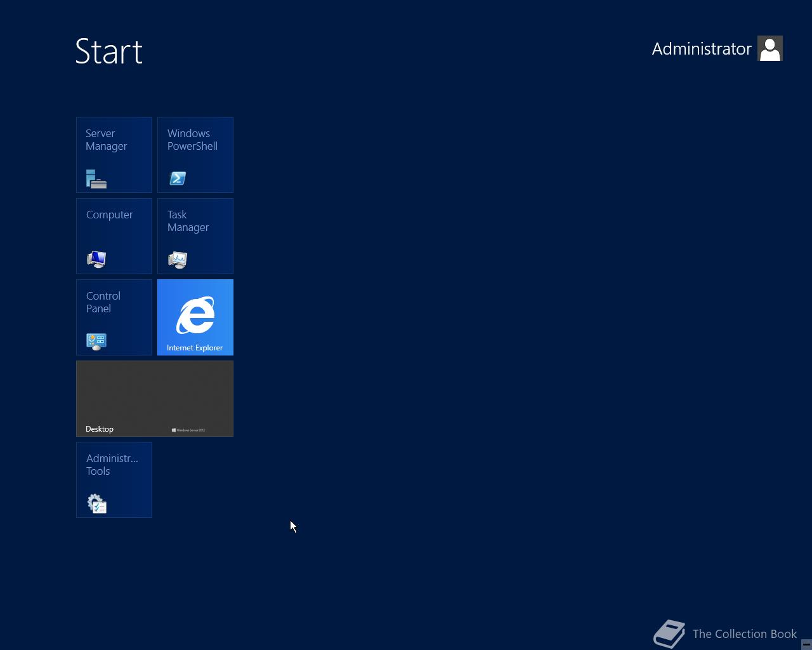The image size is (812, 650).
Task: Switch to the Desktop tile
Action: pos(155,399)
